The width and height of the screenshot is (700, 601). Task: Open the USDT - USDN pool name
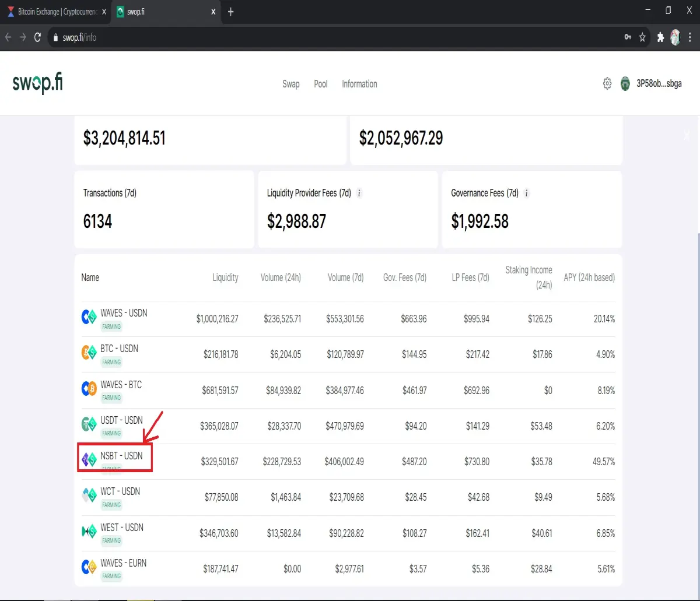pyautogui.click(x=121, y=420)
